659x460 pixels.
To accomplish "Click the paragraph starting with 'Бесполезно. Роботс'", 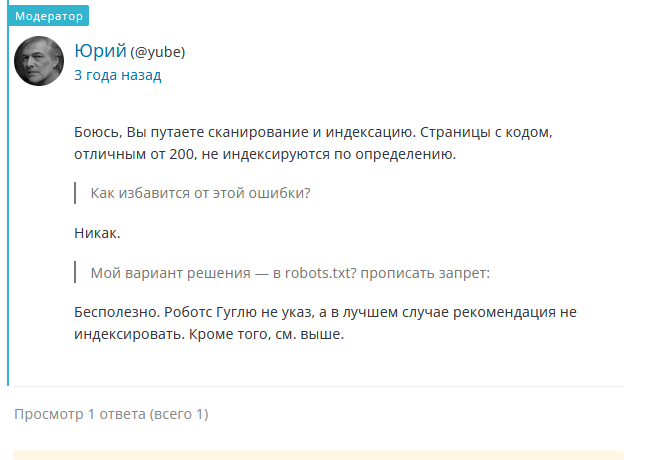I will [x=325, y=312].
